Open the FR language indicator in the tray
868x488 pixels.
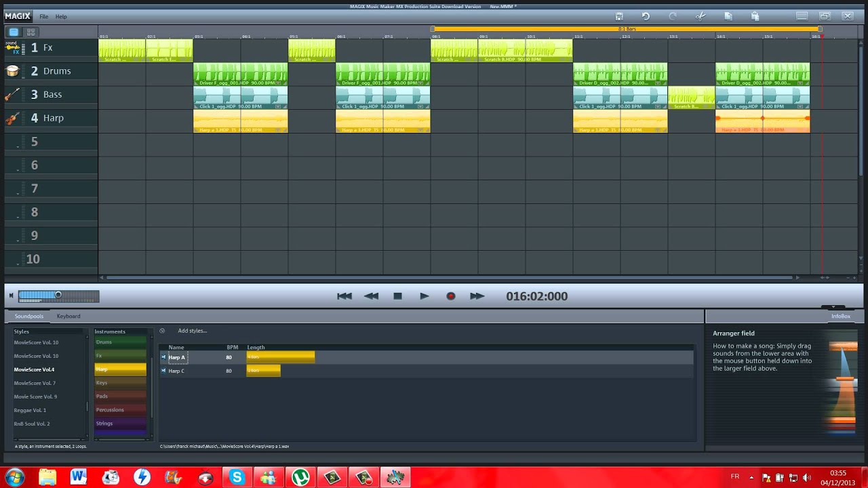[x=735, y=476]
